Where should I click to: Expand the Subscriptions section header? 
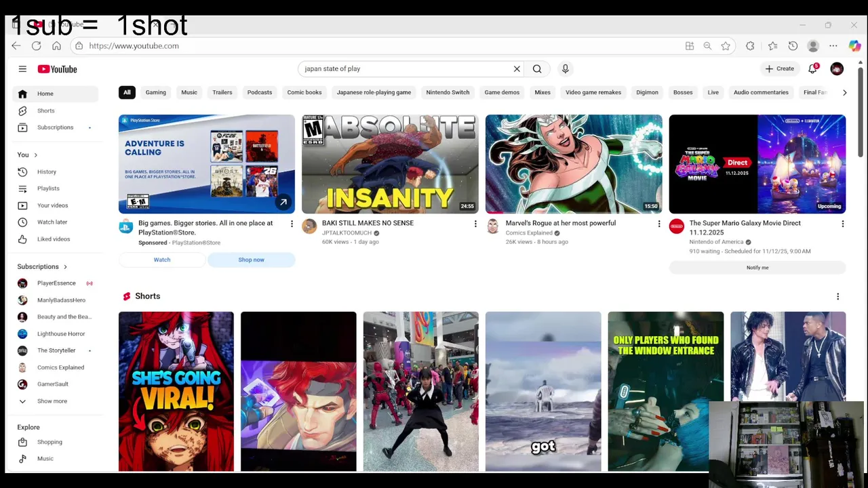(42, 266)
